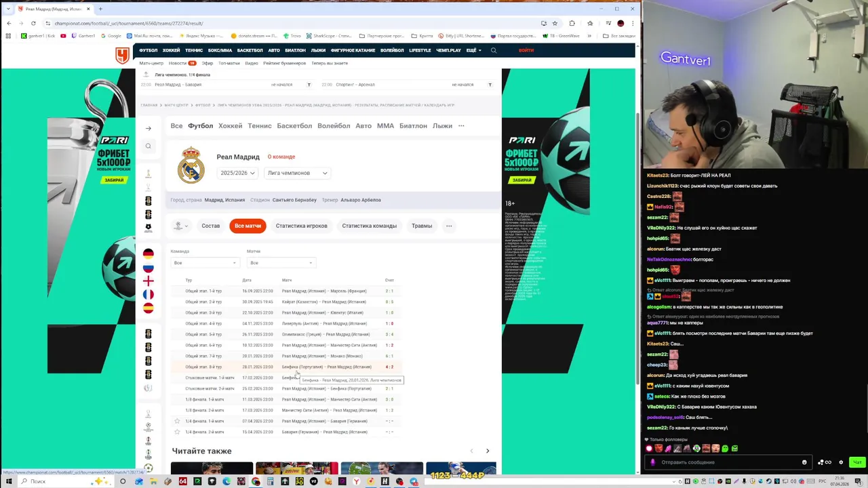868x488 pixels.
Task: Open ХОККЕЙ in the top navigation
Action: (x=171, y=50)
